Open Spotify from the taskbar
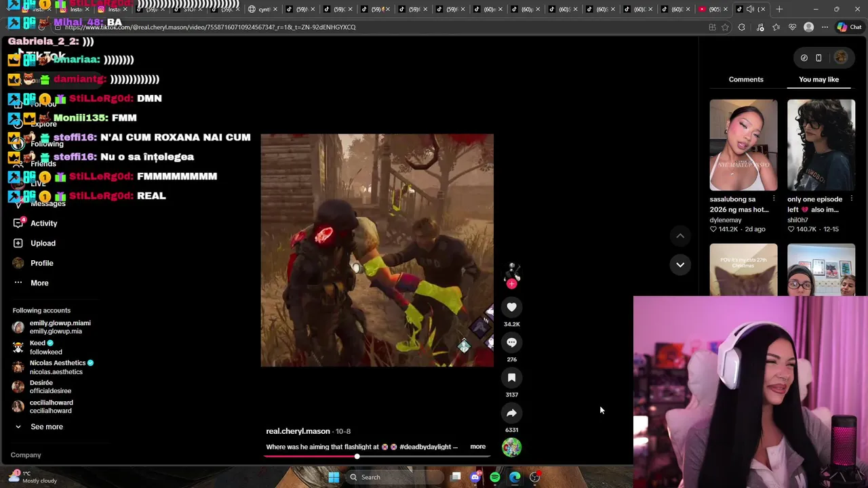This screenshot has height=488, width=868. click(x=495, y=477)
